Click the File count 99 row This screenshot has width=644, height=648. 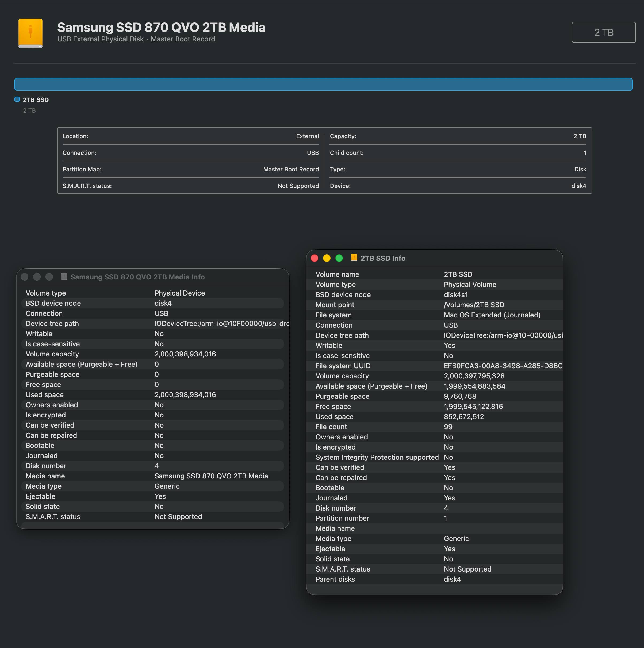tap(434, 427)
